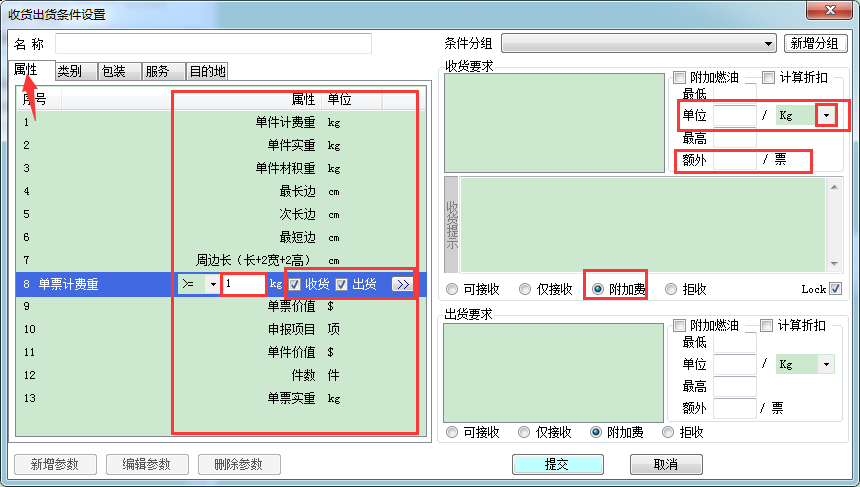Click the >> expand button in row 8
This screenshot has width=860, height=487.
(x=402, y=284)
